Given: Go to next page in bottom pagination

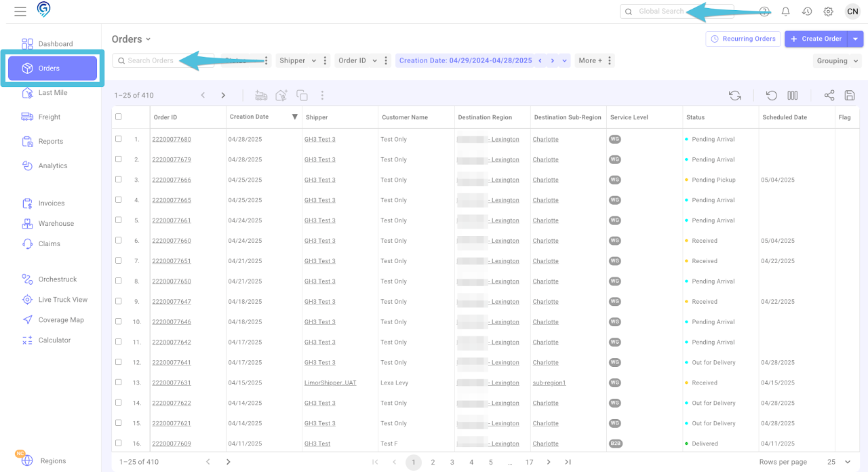Looking at the screenshot, I should point(549,462).
